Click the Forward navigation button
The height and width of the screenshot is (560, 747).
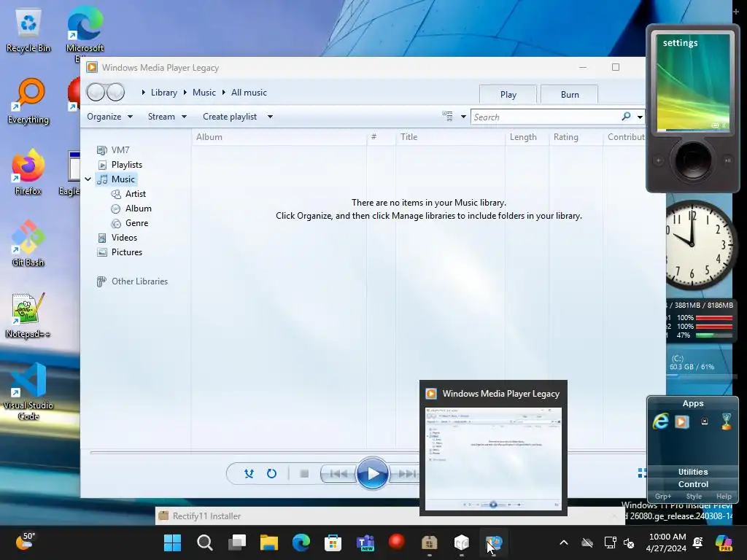tap(115, 92)
